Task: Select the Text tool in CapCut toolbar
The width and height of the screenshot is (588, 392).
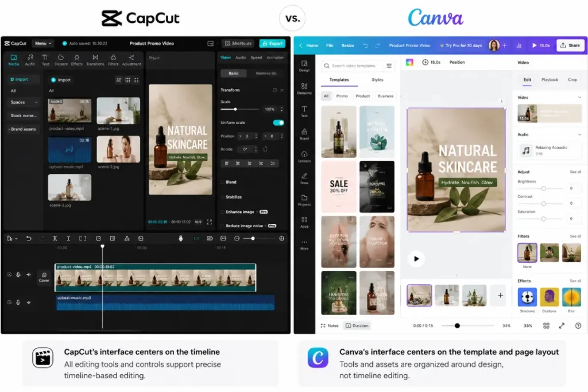Action: click(45, 60)
